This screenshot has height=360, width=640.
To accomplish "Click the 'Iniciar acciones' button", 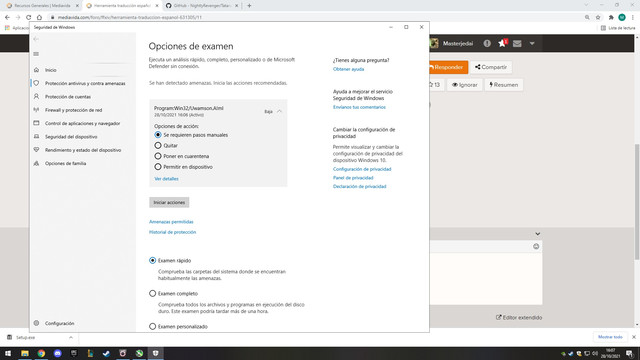I will (169, 202).
